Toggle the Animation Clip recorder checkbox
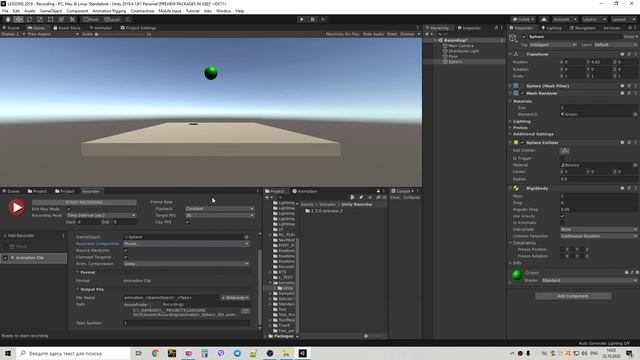The width and height of the screenshot is (640, 360). pyautogui.click(x=5, y=258)
